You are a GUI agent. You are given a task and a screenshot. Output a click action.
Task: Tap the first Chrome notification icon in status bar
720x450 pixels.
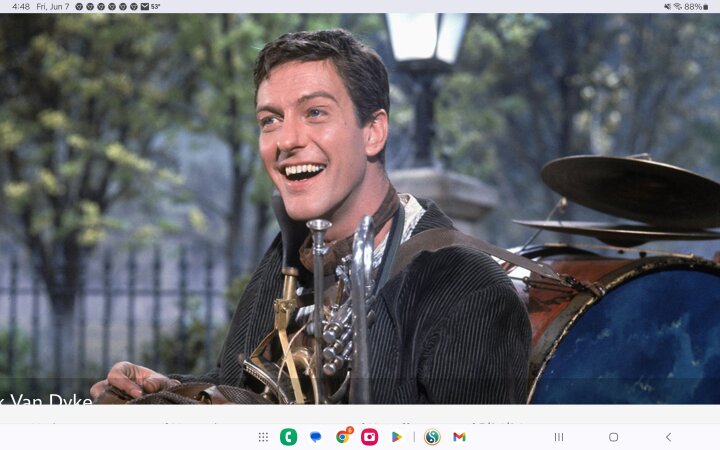click(x=79, y=6)
